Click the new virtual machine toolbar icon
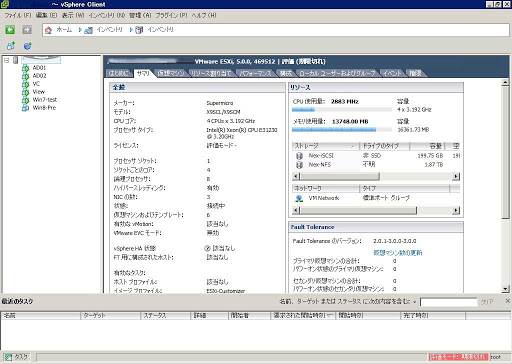The height and width of the screenshot is (364, 512). [11, 46]
